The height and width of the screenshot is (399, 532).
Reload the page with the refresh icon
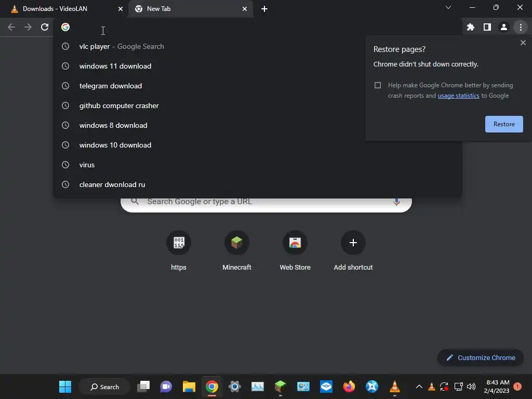point(45,27)
